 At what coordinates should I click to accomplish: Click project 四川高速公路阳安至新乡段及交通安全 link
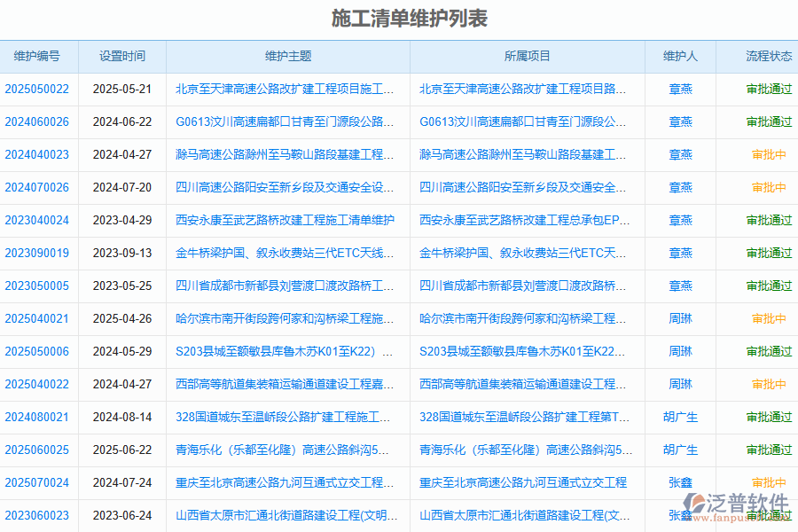pos(526,187)
